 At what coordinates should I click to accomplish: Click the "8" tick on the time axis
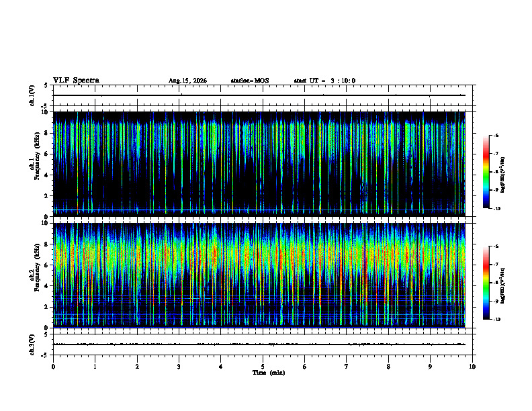pos(388,367)
